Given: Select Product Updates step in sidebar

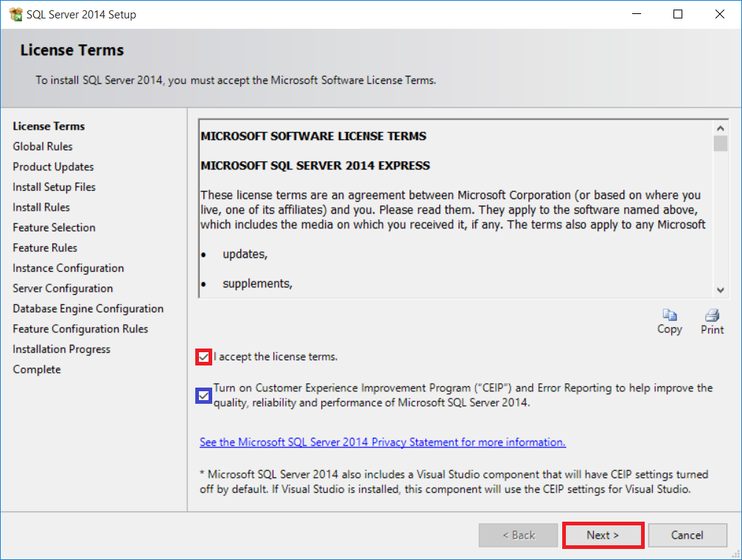Looking at the screenshot, I should pos(53,167).
